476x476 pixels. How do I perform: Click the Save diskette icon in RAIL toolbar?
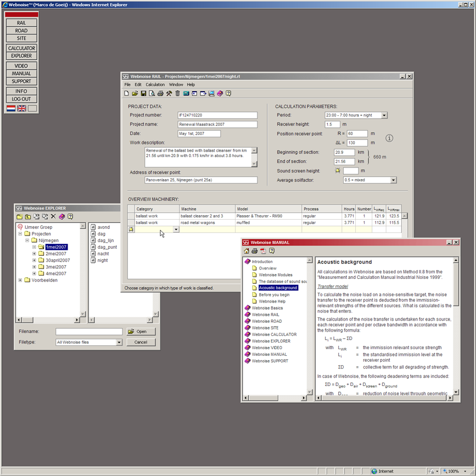pyautogui.click(x=143, y=93)
